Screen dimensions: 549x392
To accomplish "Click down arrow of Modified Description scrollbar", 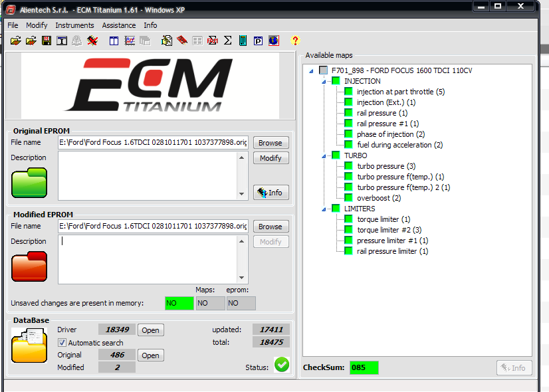I will [x=241, y=278].
